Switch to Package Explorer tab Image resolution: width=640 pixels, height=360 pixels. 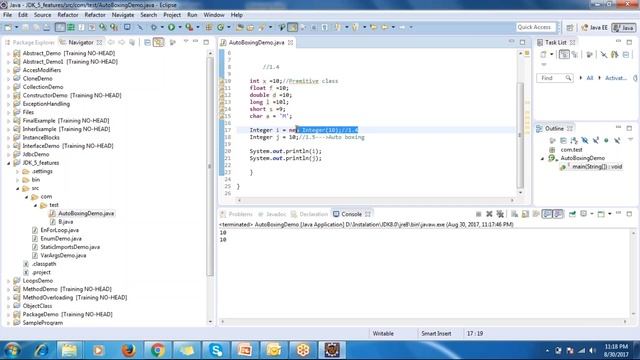30,42
